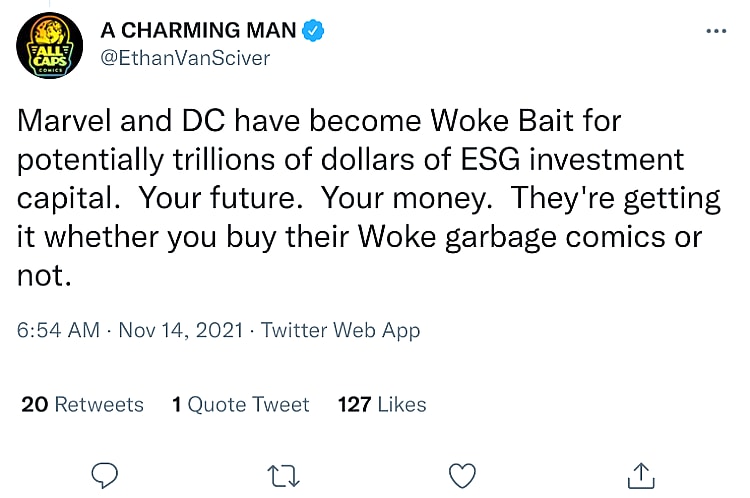750x498 pixels.
Task: Open the 1 Quote Tweet link
Action: coord(240,404)
